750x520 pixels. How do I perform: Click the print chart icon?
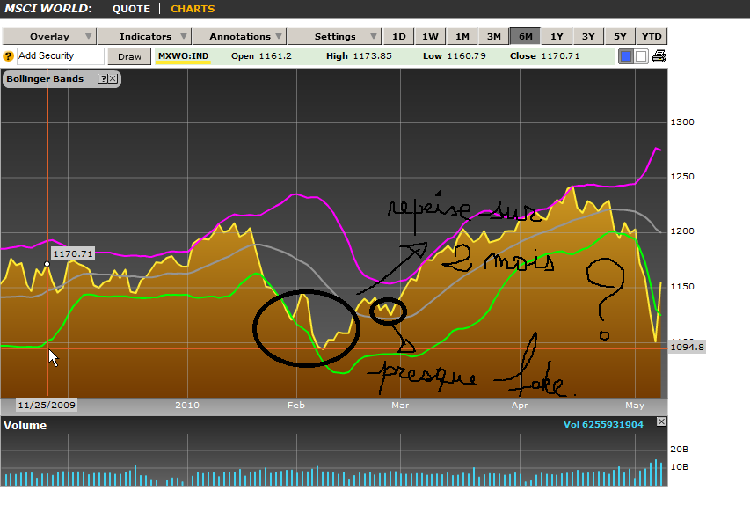pos(659,56)
